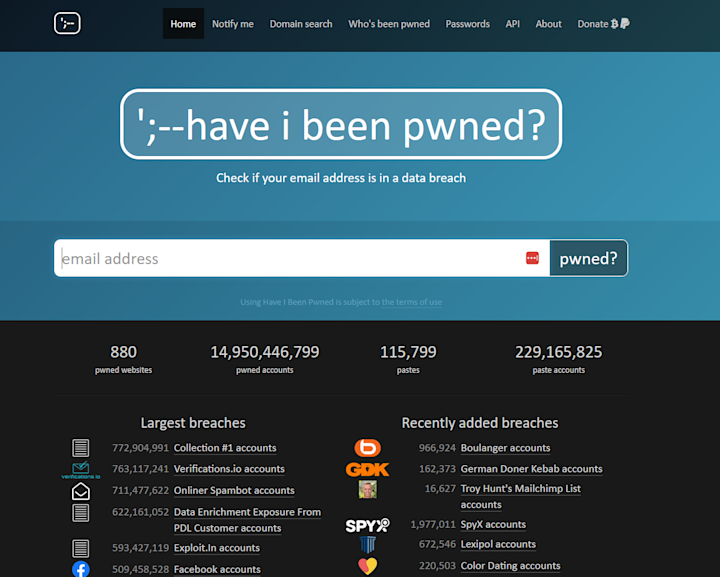Click 'Check if your email address' tagline
The height and width of the screenshot is (577, 720).
341,178
